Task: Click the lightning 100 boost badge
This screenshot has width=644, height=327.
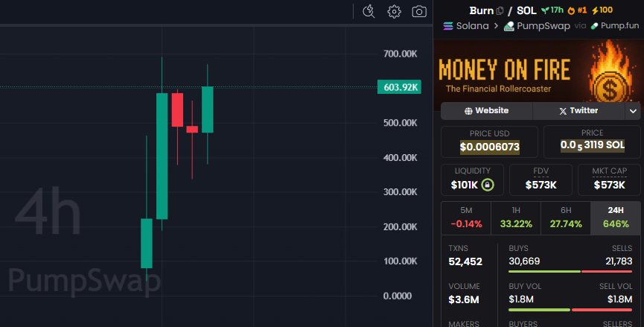Action: (602, 10)
